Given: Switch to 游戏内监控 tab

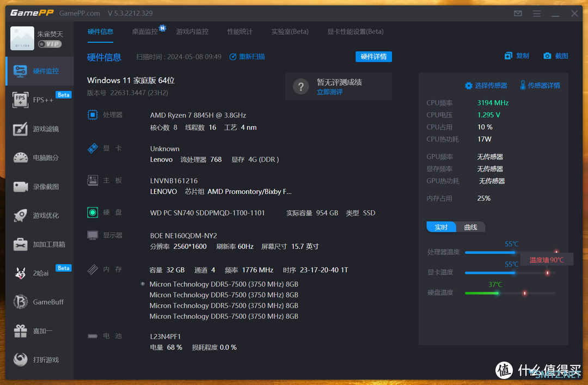Looking at the screenshot, I should point(192,32).
